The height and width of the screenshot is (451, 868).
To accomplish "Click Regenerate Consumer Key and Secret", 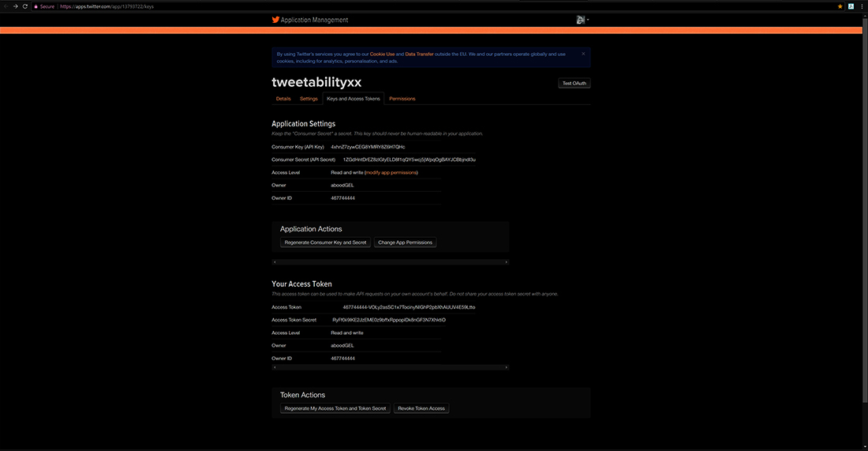I will pos(325,242).
